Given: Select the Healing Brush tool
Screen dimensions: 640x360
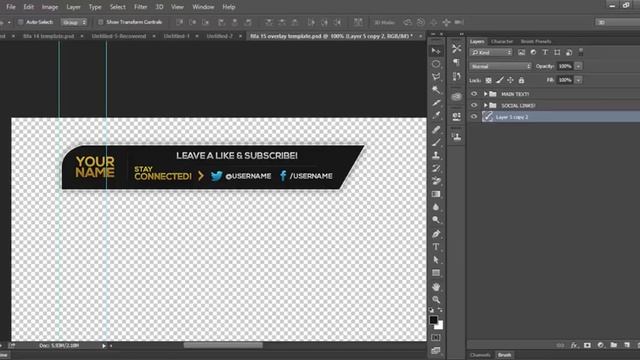Looking at the screenshot, I should 436,129.
